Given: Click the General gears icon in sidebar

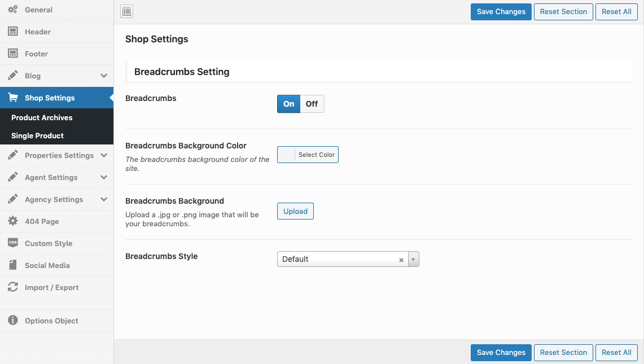Looking at the screenshot, I should [12, 10].
